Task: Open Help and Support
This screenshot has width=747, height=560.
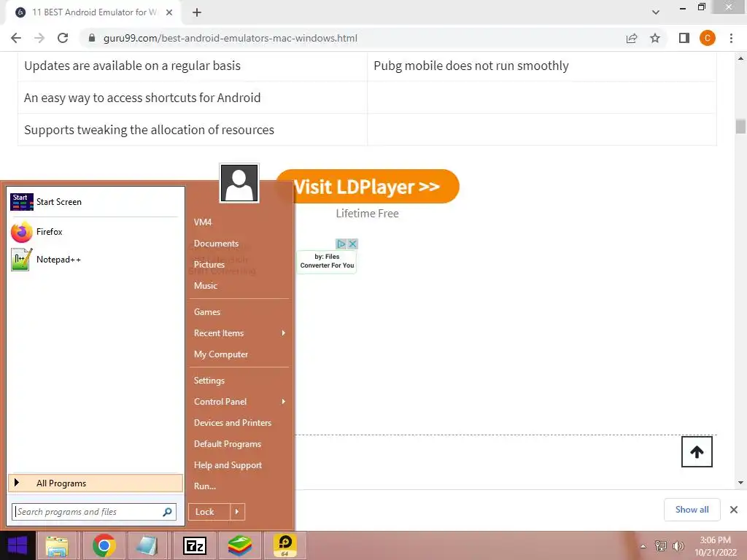Action: (228, 465)
